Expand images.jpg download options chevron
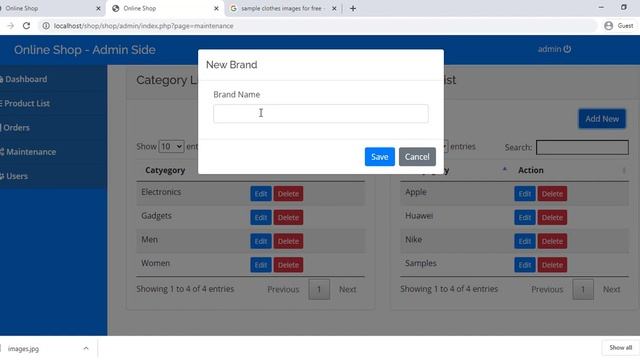Image resolution: width=640 pixels, height=360 pixels. [x=86, y=348]
